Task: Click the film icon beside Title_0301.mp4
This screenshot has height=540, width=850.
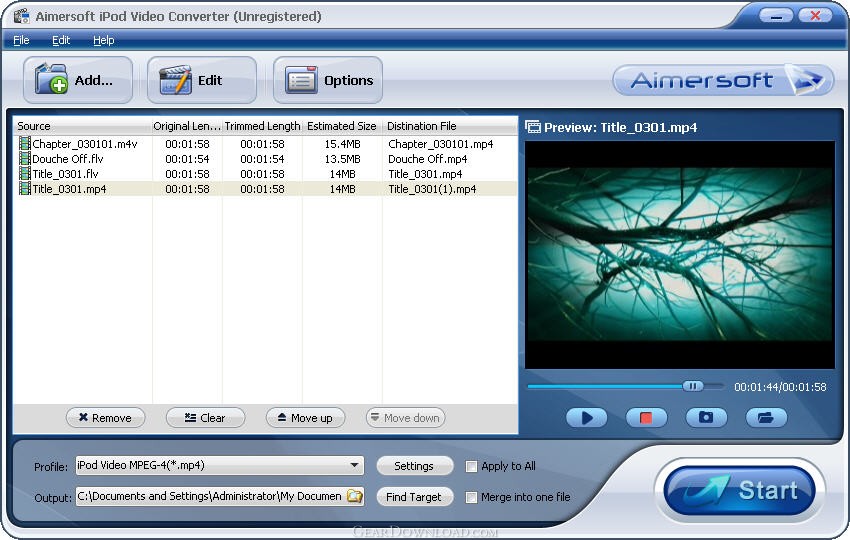Action: [24, 189]
